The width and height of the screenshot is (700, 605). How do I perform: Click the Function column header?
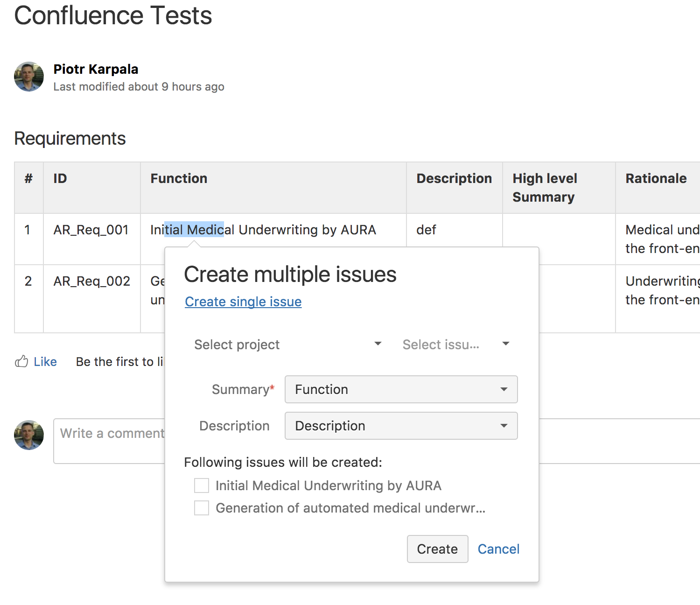pyautogui.click(x=273, y=188)
